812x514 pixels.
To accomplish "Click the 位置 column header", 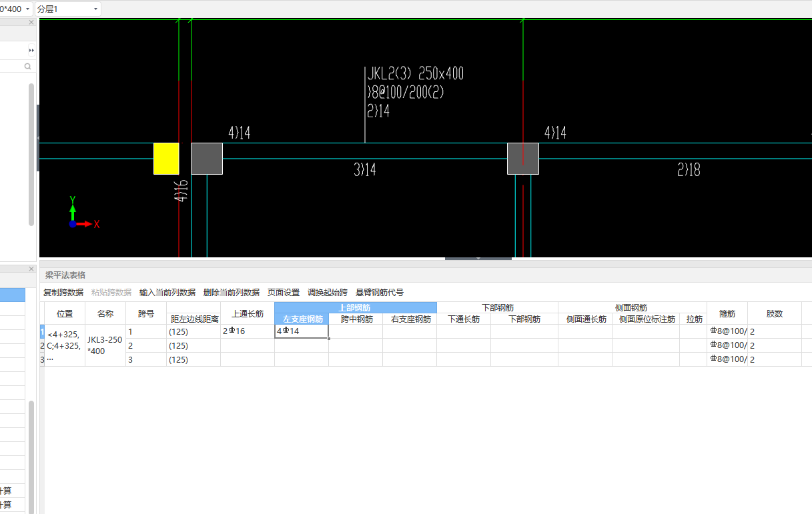I will click(65, 313).
